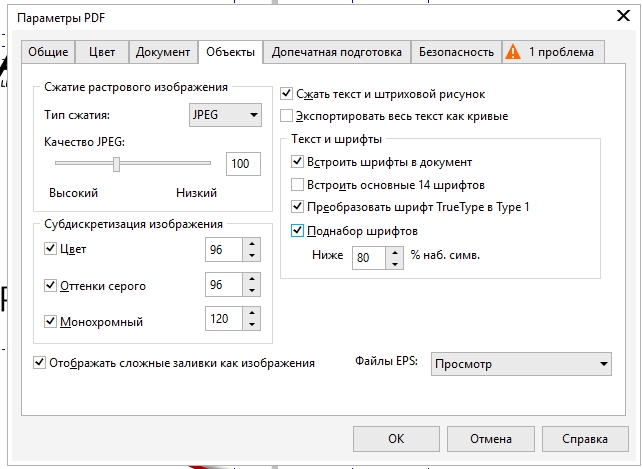Click the JPEG quality value field
Image resolution: width=643 pixels, height=469 pixels.
[240, 164]
